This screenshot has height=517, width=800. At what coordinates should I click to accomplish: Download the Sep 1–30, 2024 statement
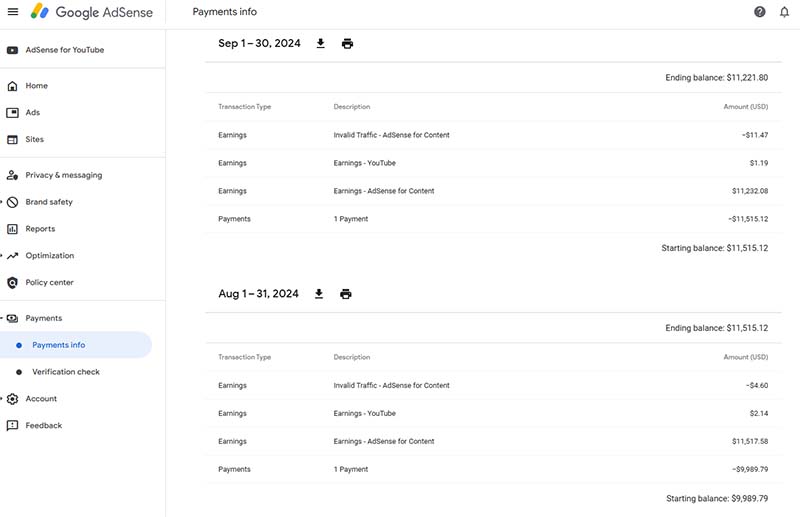coord(321,44)
